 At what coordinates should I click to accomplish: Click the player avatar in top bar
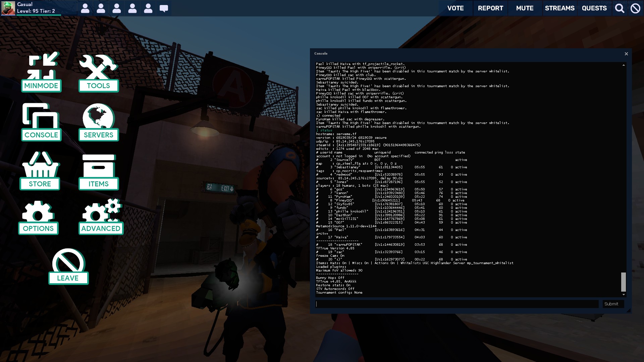(8, 8)
